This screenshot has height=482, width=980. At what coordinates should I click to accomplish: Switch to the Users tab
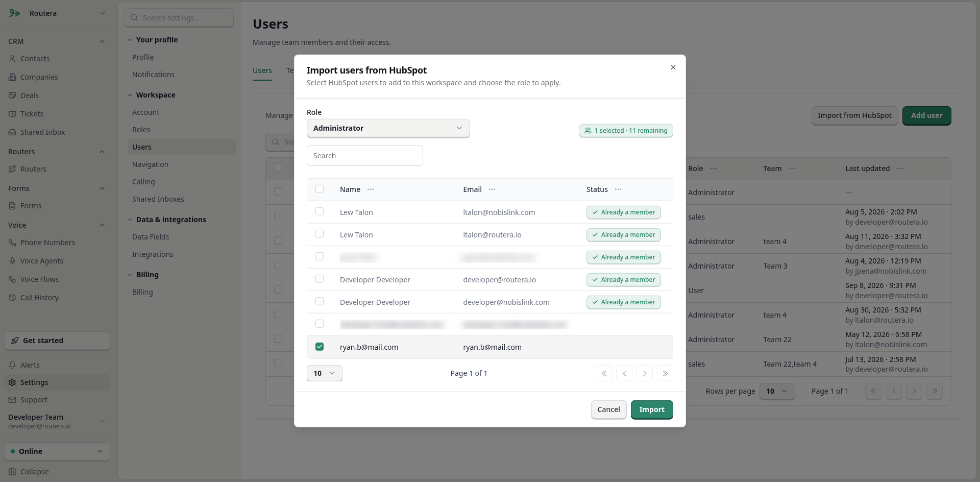pos(262,70)
